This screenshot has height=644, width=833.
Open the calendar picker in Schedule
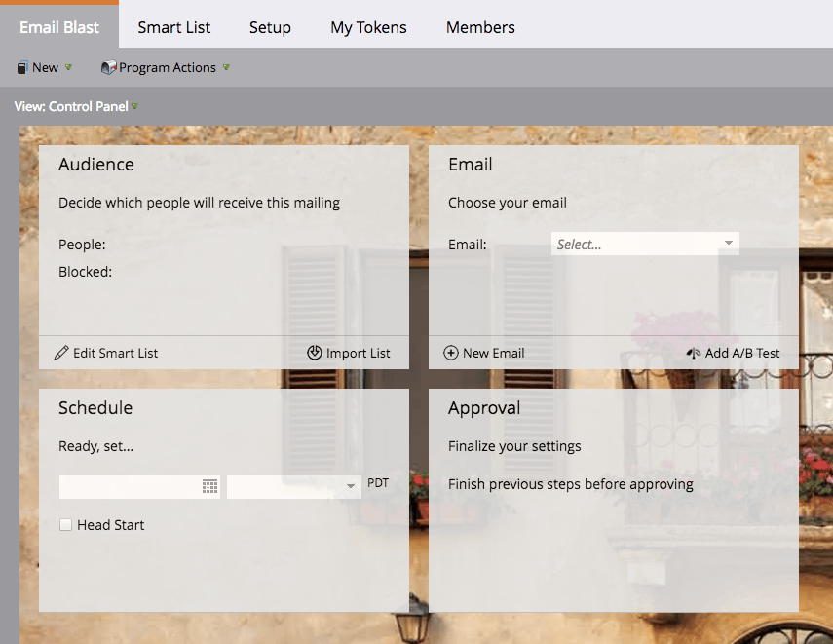(209, 486)
